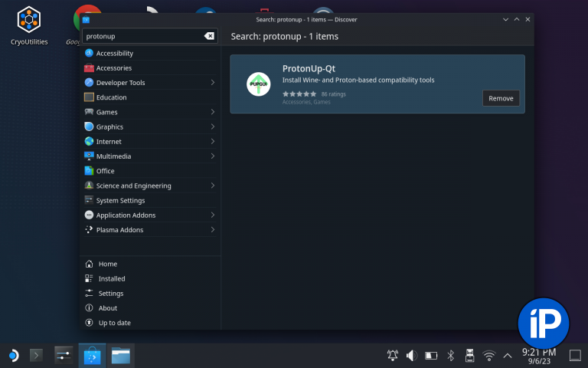Expand the Application Addons category

[x=212, y=215]
